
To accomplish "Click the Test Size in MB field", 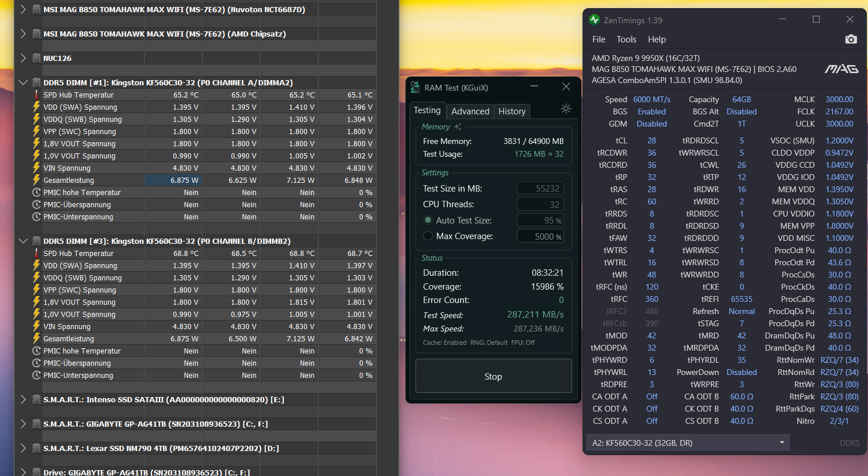I will [x=540, y=188].
